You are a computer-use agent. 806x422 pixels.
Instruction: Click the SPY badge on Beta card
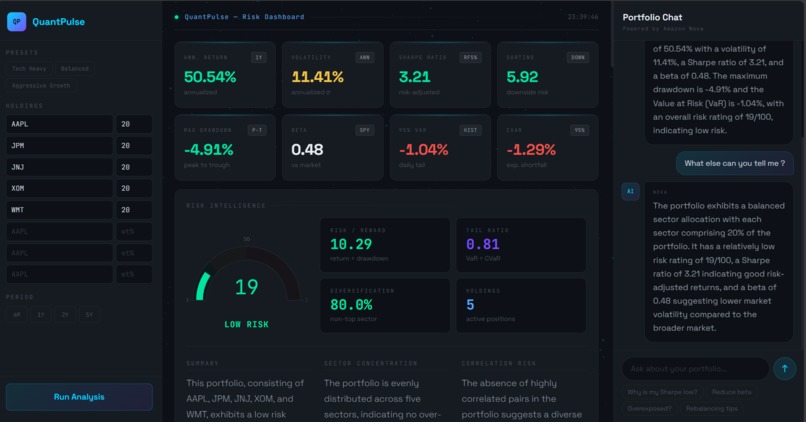364,130
